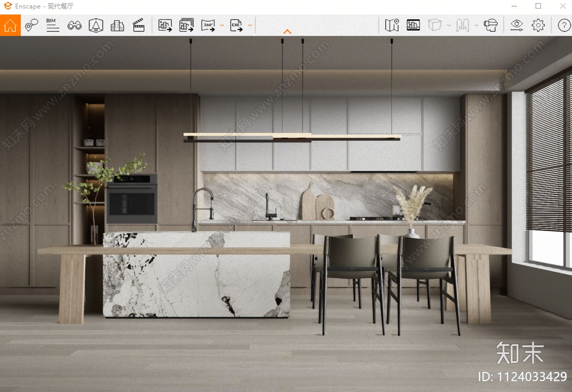Open Manage Views location pin icon
This screenshot has height=392, width=572.
[x=31, y=25]
